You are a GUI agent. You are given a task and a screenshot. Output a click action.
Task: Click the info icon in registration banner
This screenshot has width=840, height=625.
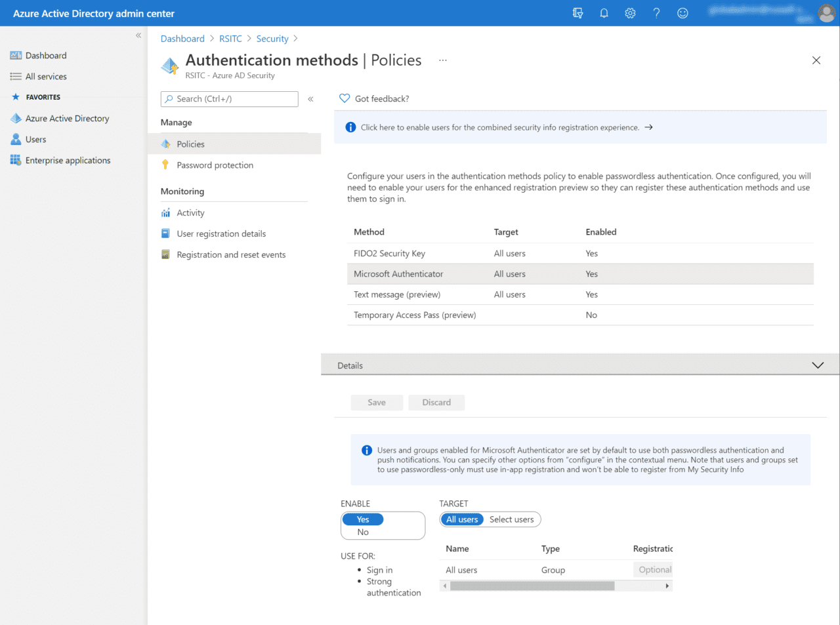pos(350,127)
